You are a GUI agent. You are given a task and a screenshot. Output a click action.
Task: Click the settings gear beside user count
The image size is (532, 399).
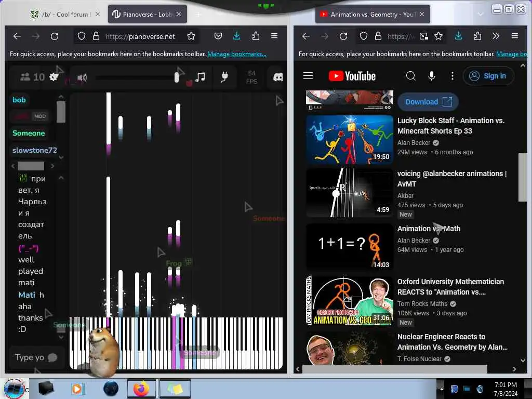pos(54,77)
